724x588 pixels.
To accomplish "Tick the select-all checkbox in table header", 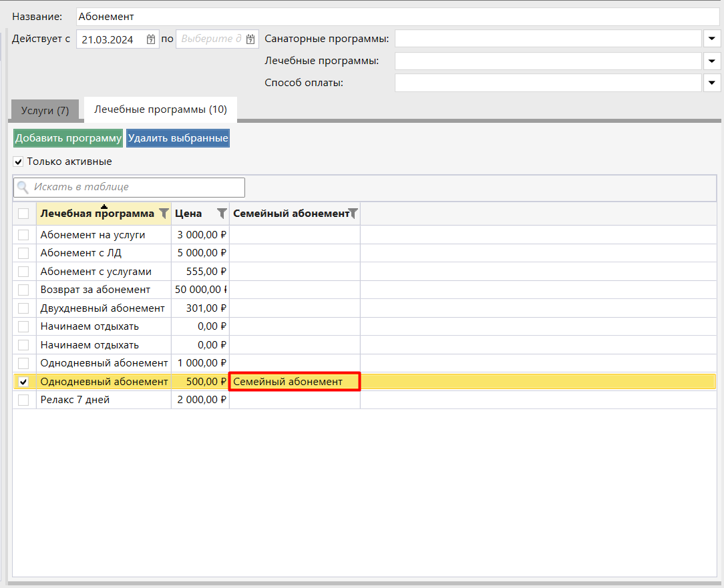I will tap(24, 214).
